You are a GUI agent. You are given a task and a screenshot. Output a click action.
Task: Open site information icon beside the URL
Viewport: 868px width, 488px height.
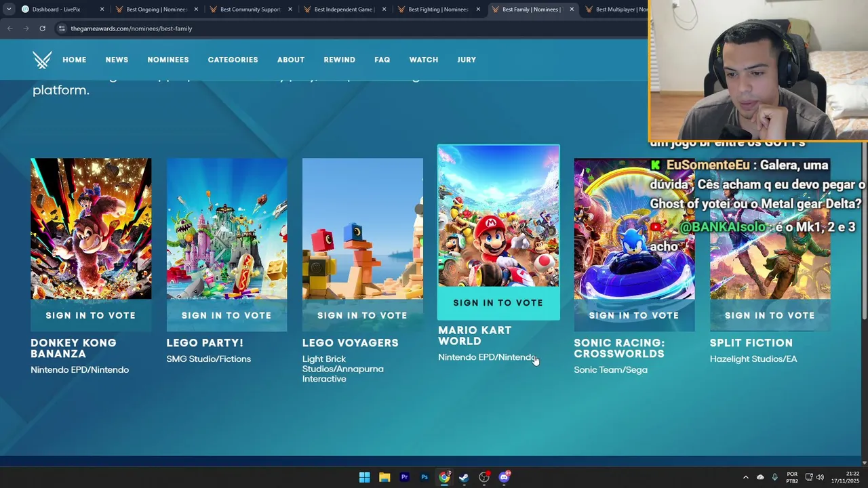click(x=62, y=28)
